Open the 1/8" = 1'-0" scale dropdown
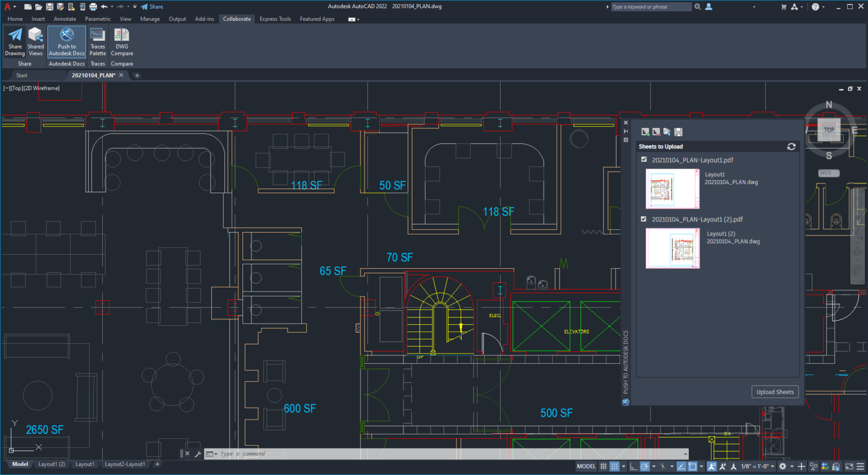Screen dimensions: 868x475 [757, 467]
